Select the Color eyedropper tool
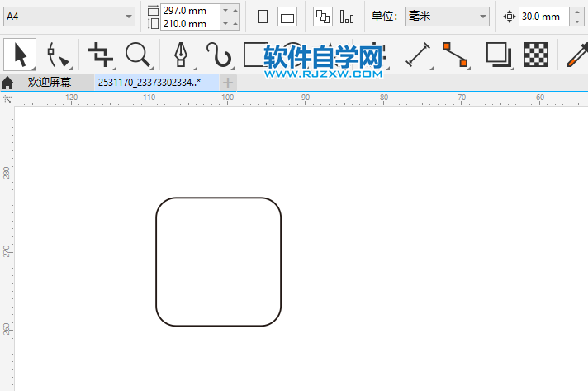This screenshot has width=588, height=391. point(577,55)
